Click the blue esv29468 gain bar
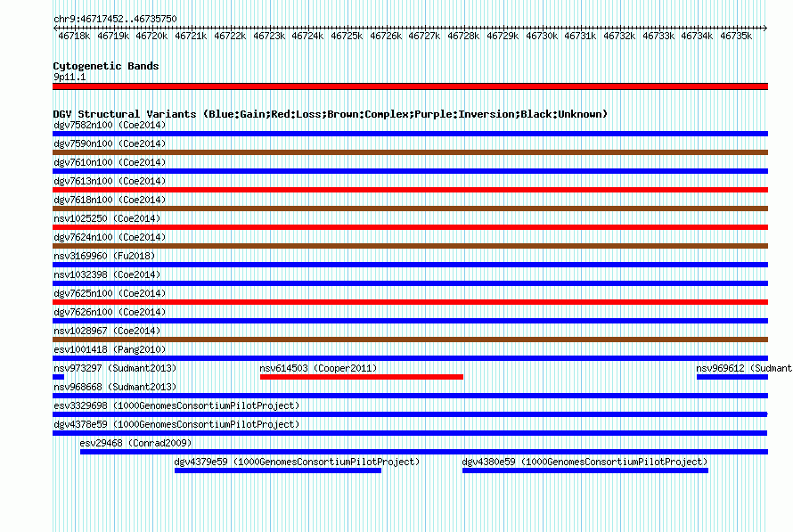The width and height of the screenshot is (793, 532). (x=424, y=452)
